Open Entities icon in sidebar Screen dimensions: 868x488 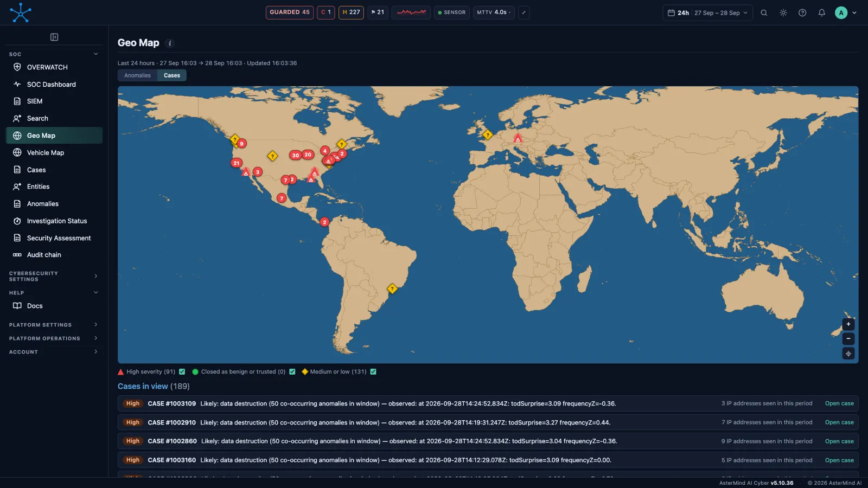tap(17, 187)
